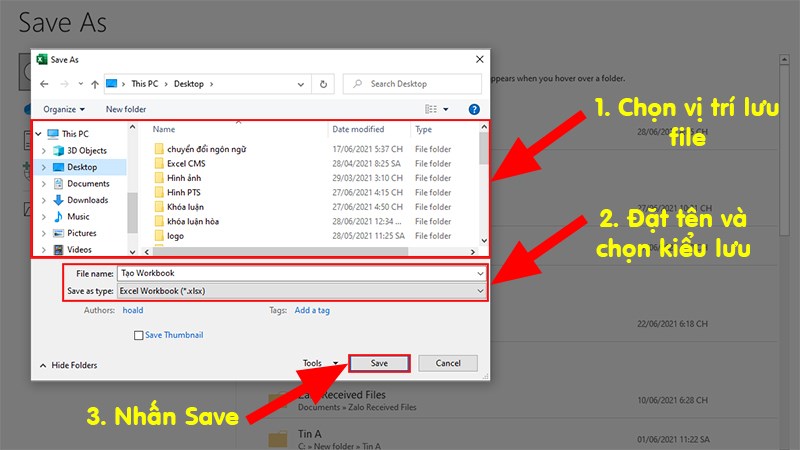
Task: Select the Hình PTS folder icon
Action: [159, 192]
